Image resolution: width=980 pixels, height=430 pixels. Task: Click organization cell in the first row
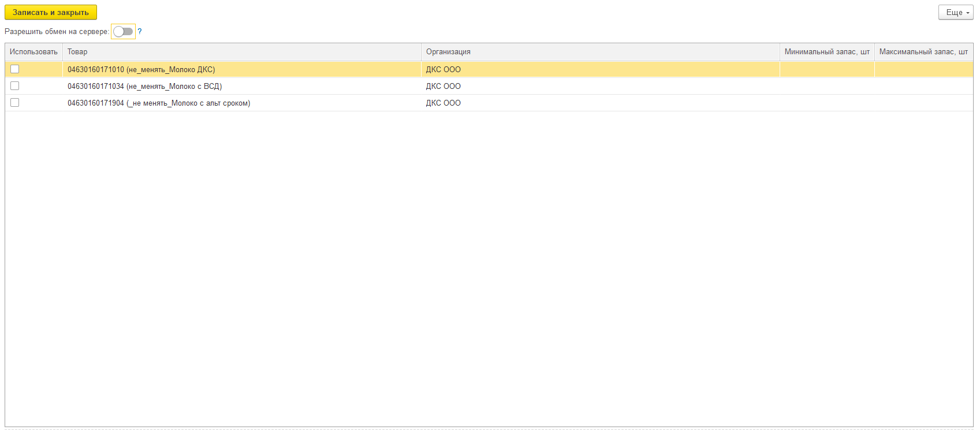pos(444,70)
